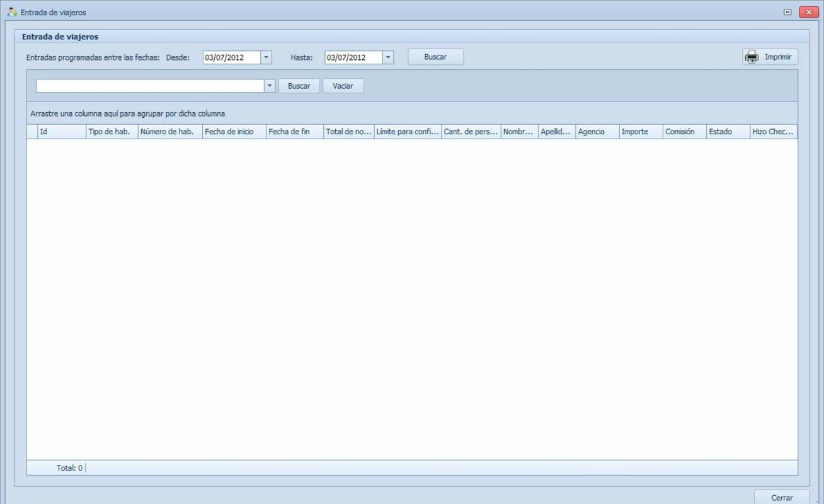Image resolution: width=824 pixels, height=504 pixels.
Task: Click the Desde date field 03/07/2012
Action: pyautogui.click(x=232, y=57)
